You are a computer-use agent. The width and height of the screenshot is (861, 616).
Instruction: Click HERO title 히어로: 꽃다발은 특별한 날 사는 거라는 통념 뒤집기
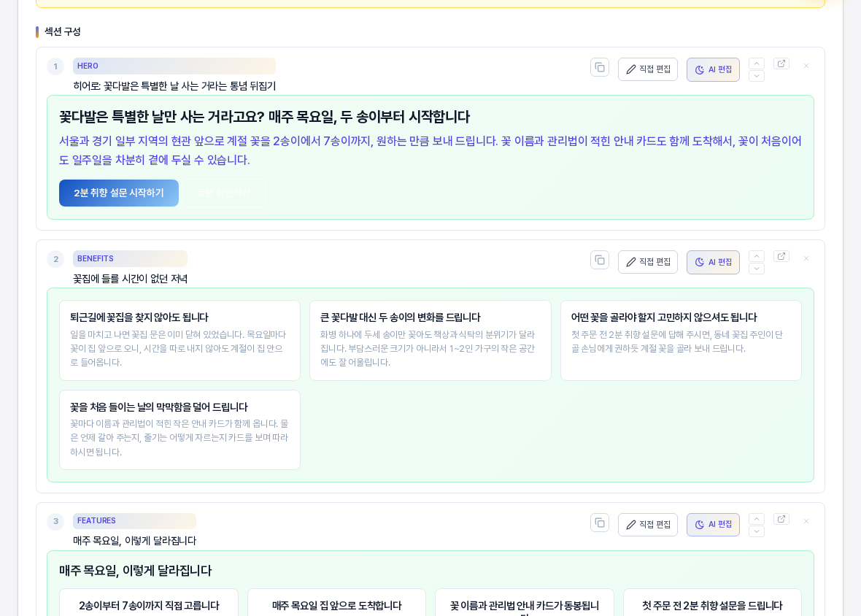coord(174,86)
